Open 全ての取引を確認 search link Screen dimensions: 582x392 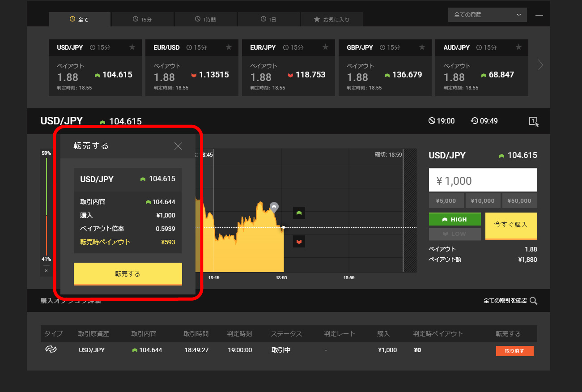click(510, 301)
